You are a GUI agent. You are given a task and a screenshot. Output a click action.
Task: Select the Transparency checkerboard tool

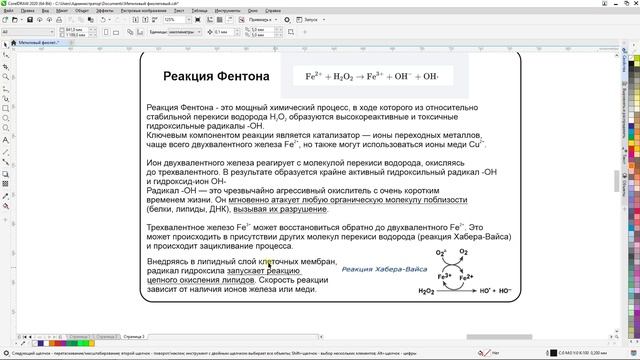click(5, 184)
